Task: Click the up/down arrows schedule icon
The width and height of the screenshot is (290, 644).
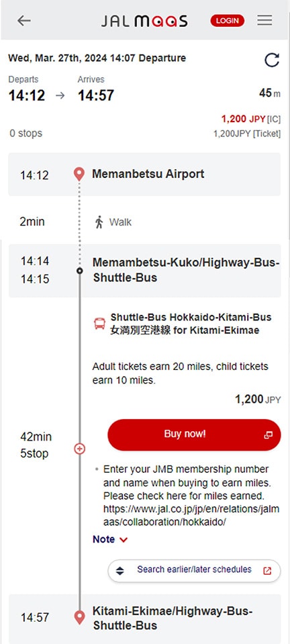Action: pyautogui.click(x=119, y=571)
